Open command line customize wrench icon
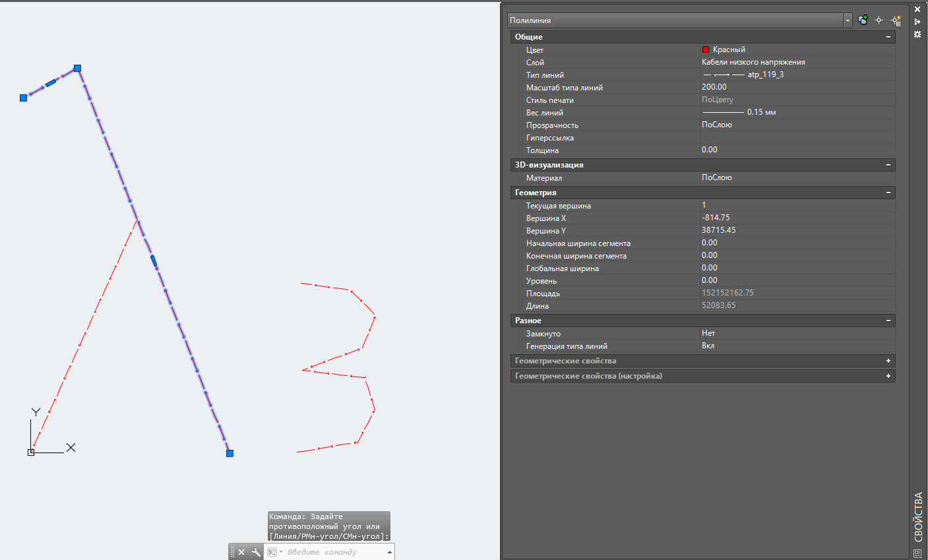Viewport: 928px width, 560px height. pos(256,552)
